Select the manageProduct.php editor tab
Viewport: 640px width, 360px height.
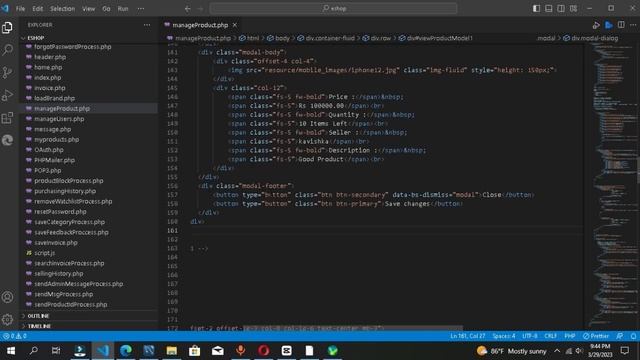pos(200,25)
